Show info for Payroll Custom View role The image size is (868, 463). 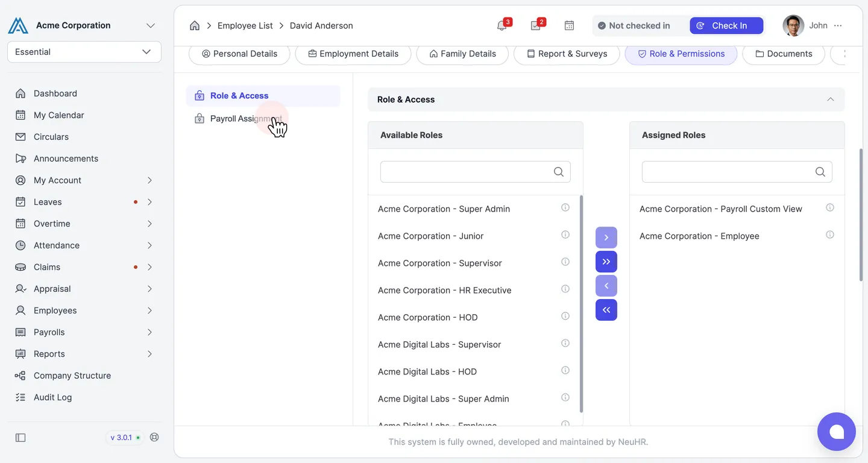[830, 207]
